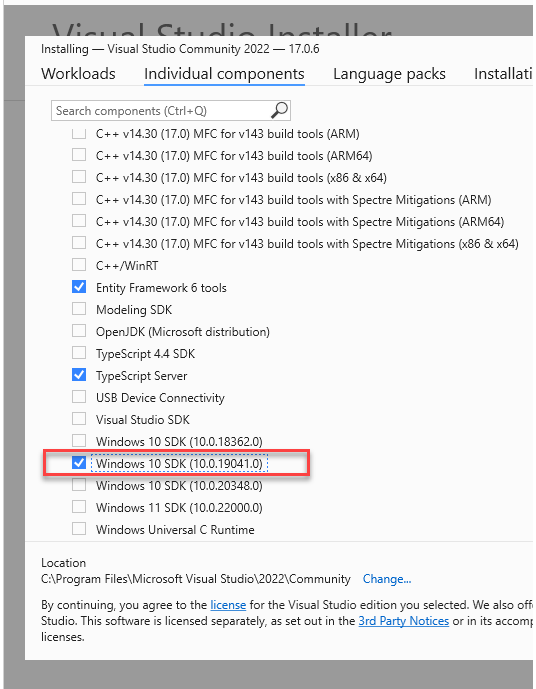Check MFC with Spectre Mitigations (ARM) checkbox
536x689 pixels.
tap(79, 199)
